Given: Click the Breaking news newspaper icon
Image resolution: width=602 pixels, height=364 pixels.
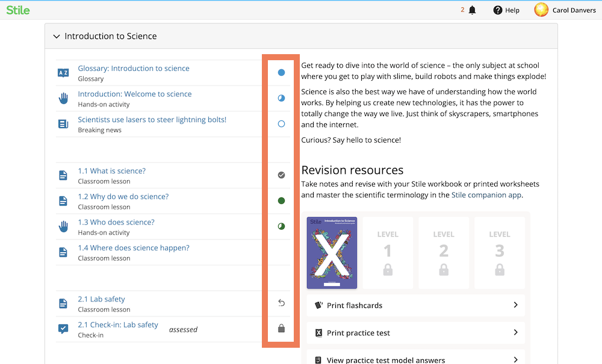Looking at the screenshot, I should click(x=63, y=124).
